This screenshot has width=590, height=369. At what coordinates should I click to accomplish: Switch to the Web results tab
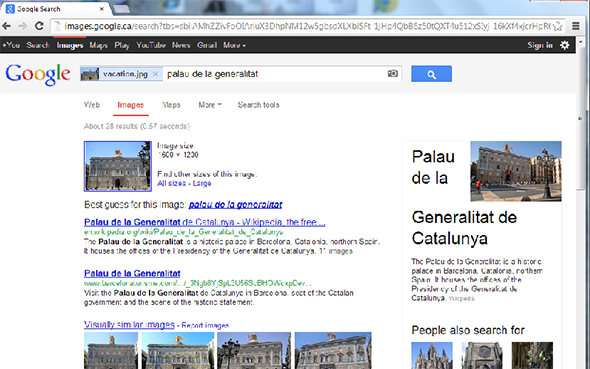click(x=92, y=105)
